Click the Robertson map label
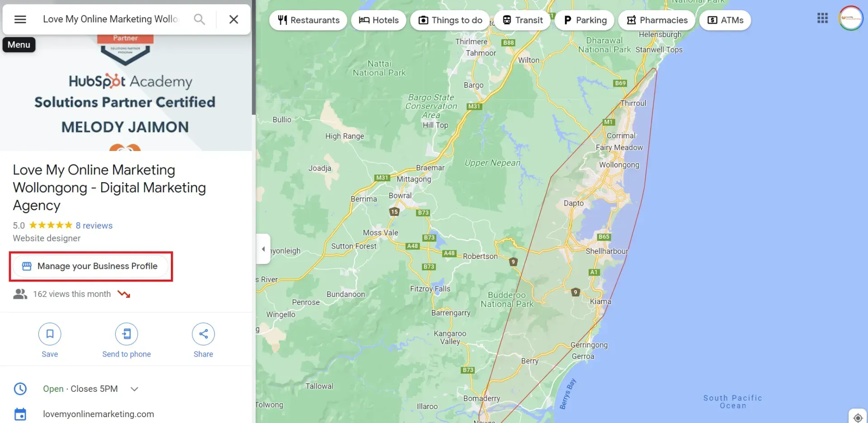 click(x=480, y=256)
